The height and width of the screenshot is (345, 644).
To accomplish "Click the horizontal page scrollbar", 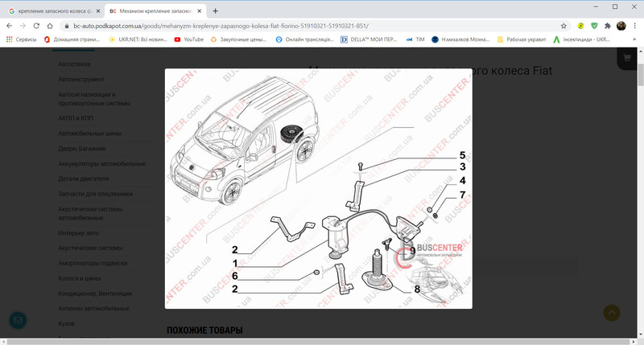I will [x=319, y=341].
